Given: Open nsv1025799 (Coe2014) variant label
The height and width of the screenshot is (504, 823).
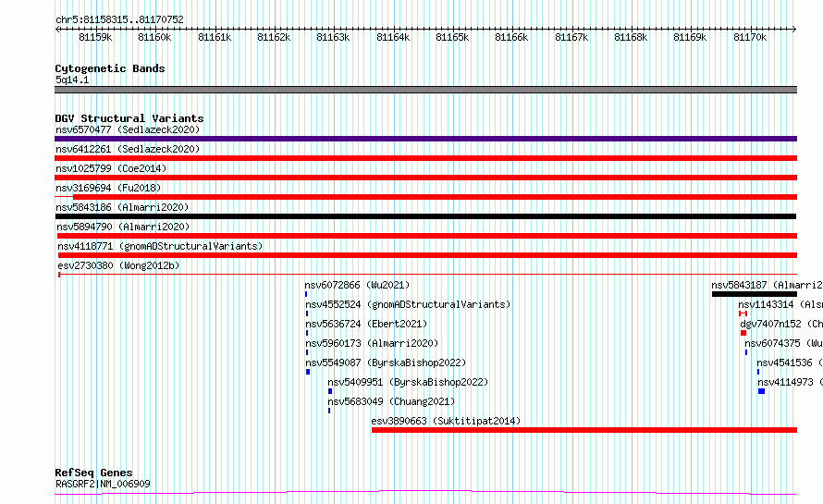Looking at the screenshot, I should [111, 168].
